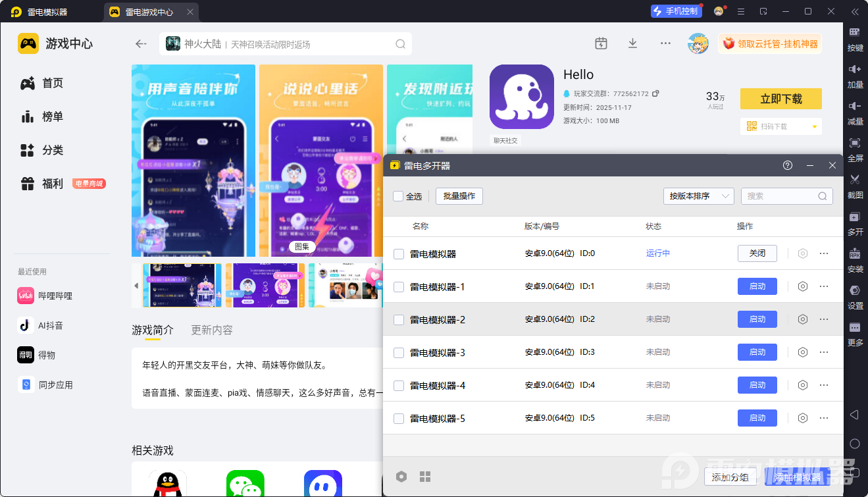Open keyboard mapping (按键) sidebar icon
Viewport: 868px width, 497px height.
(855, 33)
